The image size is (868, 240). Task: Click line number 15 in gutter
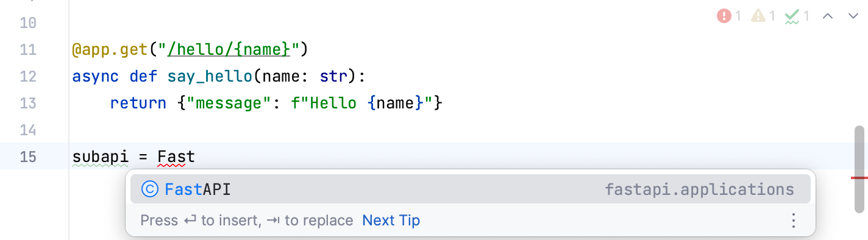tap(28, 157)
